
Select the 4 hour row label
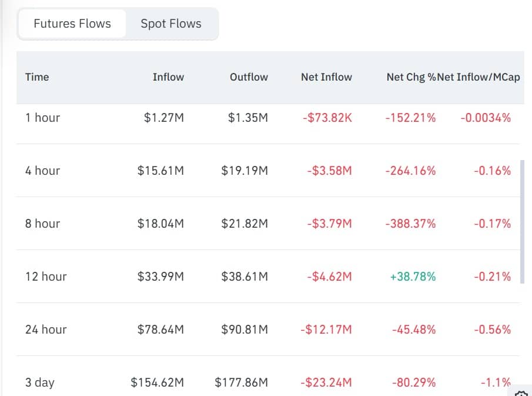coord(43,171)
